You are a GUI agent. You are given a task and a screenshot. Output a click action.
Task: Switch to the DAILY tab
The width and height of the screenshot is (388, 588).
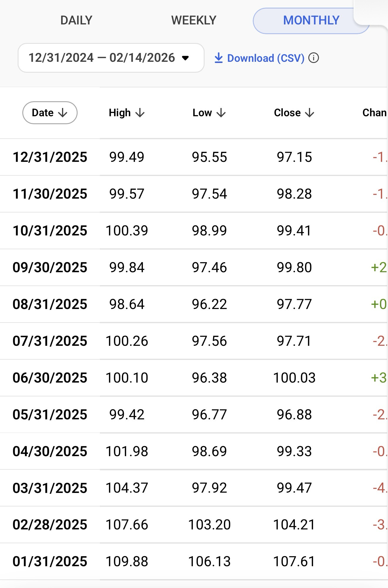(x=76, y=20)
